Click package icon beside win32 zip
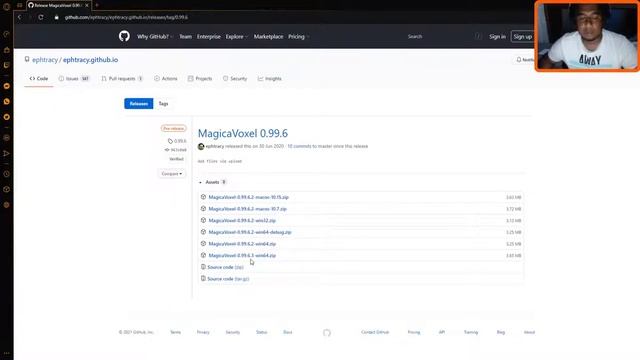This screenshot has width=640, height=360. (x=203, y=220)
